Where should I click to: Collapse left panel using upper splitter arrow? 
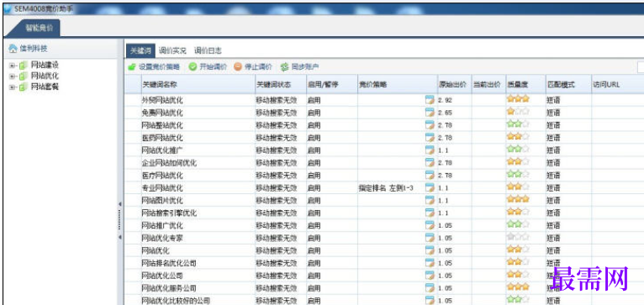(120, 204)
